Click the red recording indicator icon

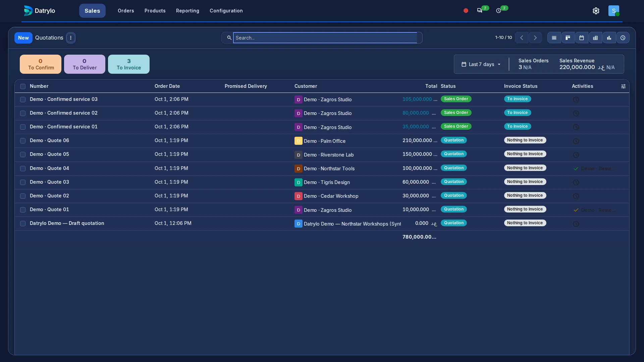point(466,11)
